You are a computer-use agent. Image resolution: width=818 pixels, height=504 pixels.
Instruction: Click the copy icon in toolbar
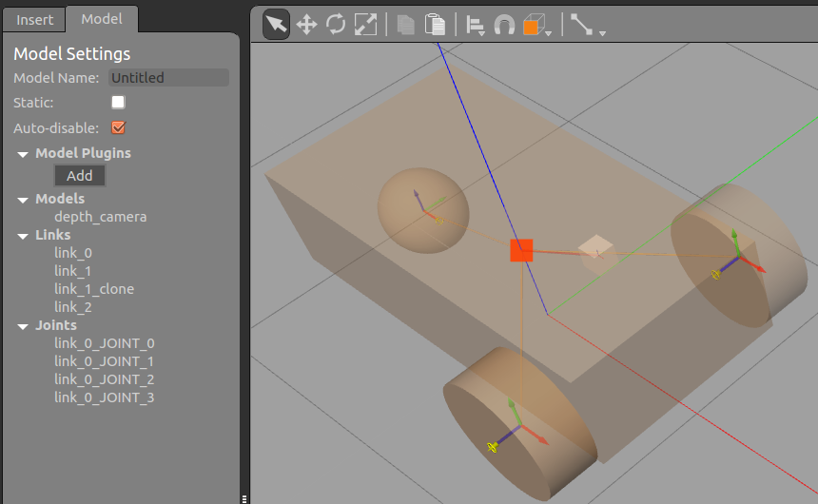406,25
